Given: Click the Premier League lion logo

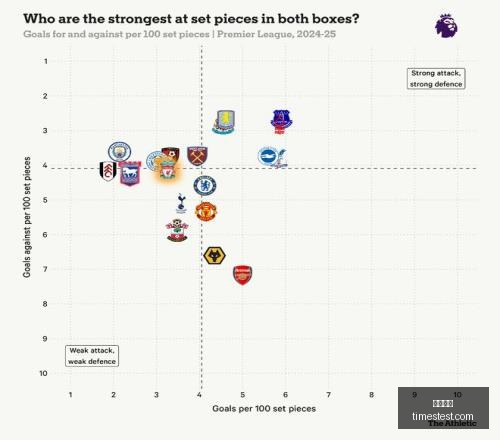Looking at the screenshot, I should (446, 26).
